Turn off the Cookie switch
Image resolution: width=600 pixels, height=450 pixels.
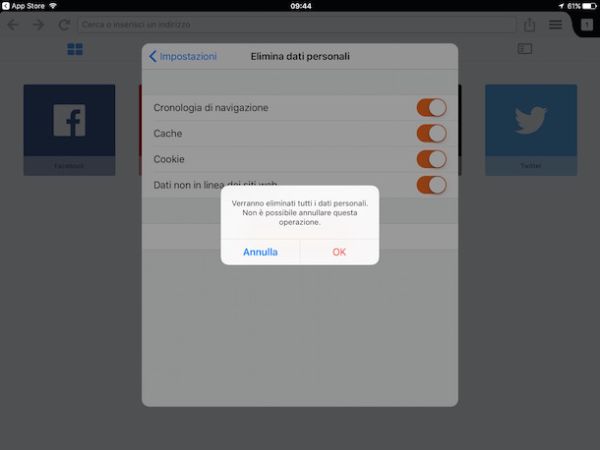pos(431,159)
